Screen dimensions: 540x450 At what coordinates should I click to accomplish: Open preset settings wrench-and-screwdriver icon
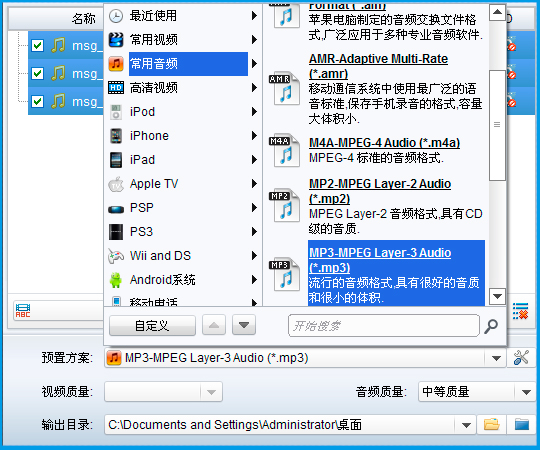point(521,358)
